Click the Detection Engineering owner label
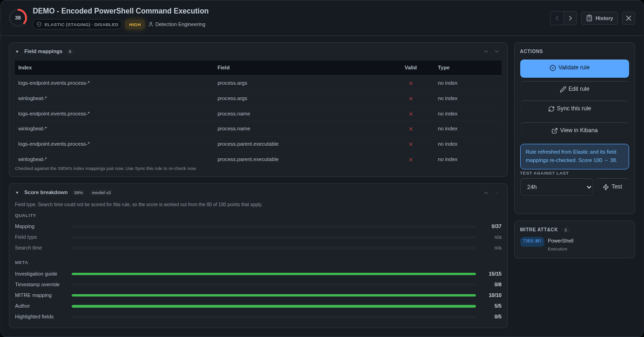 point(177,24)
